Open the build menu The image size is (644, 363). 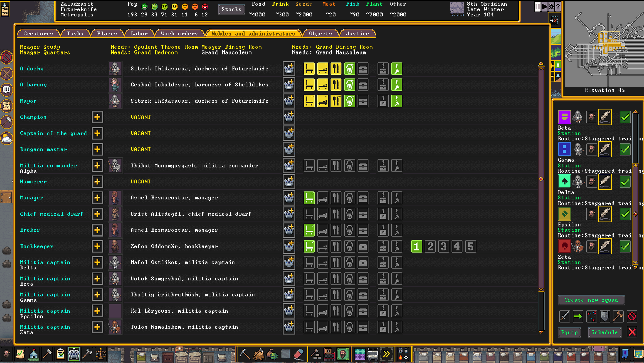coord(316,354)
